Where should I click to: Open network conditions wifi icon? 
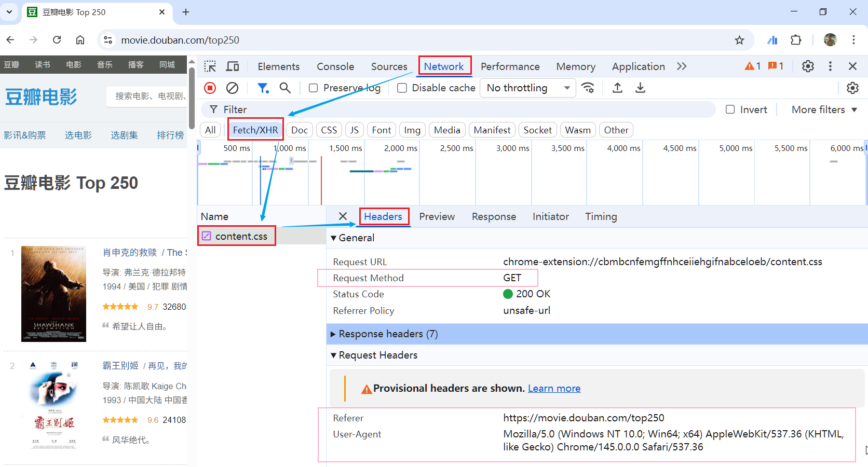coord(588,88)
